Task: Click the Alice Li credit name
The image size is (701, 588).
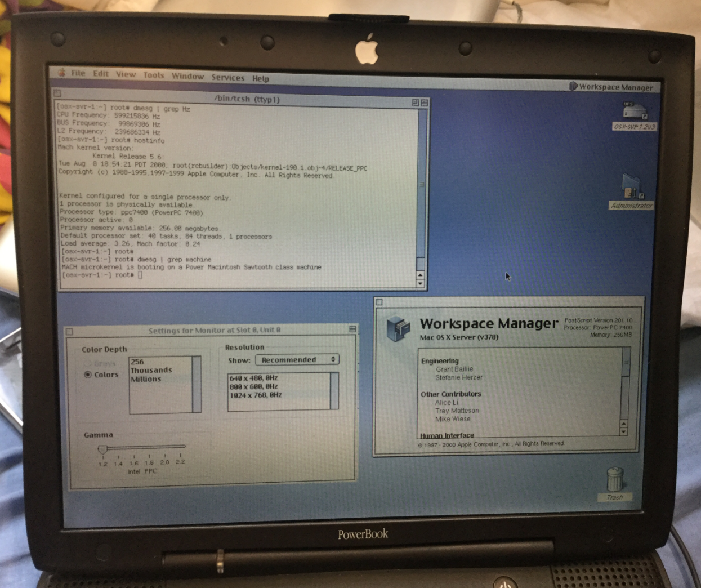Action: click(447, 403)
